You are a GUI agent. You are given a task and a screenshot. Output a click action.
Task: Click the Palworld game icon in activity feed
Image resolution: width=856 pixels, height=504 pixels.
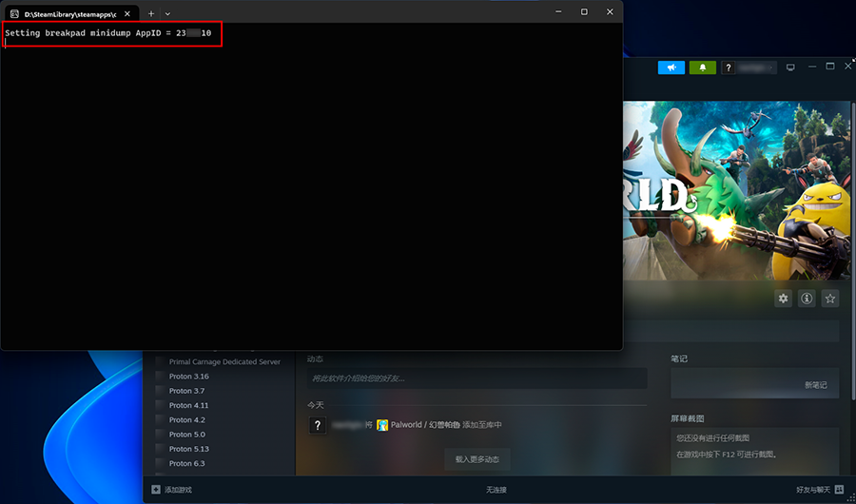tap(382, 425)
